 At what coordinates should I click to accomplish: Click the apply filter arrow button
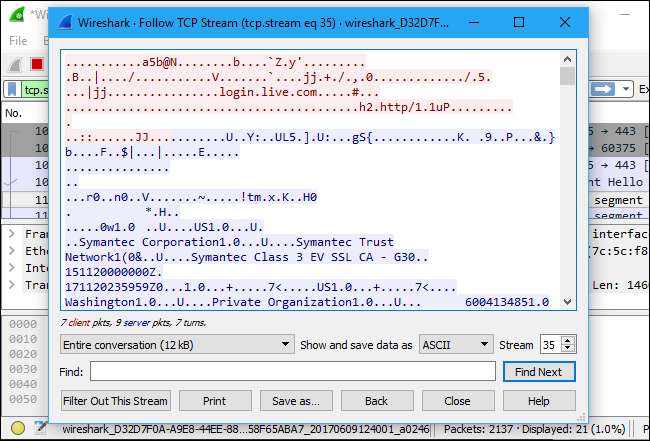[x=603, y=89]
